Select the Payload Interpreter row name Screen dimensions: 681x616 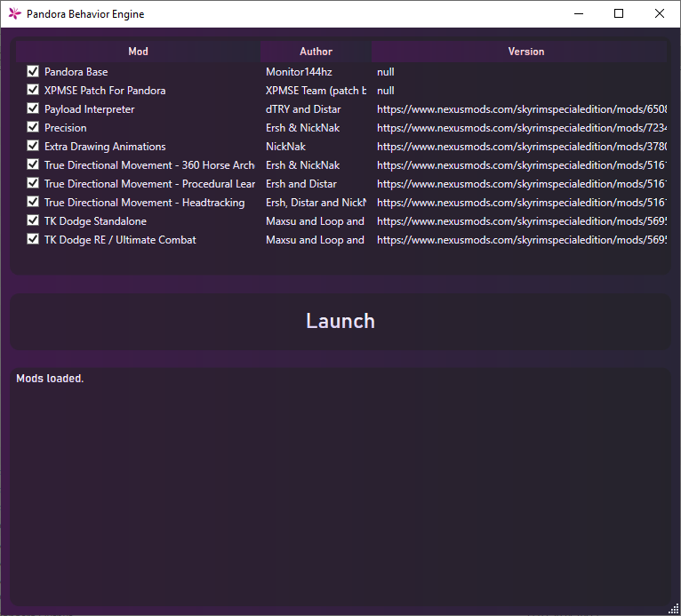[90, 109]
